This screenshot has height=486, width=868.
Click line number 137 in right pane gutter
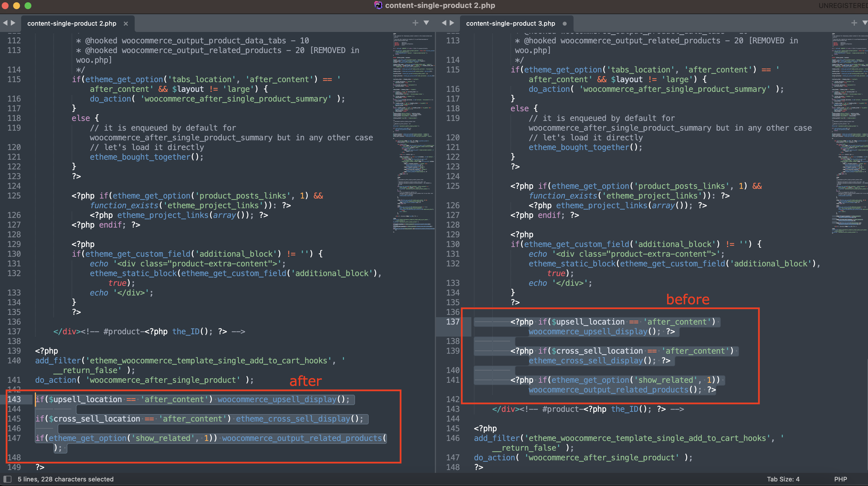(x=453, y=322)
